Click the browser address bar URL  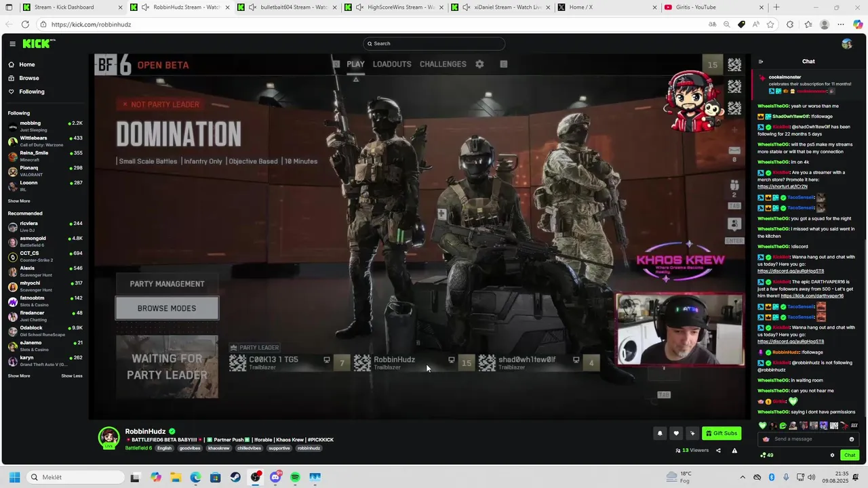point(91,24)
